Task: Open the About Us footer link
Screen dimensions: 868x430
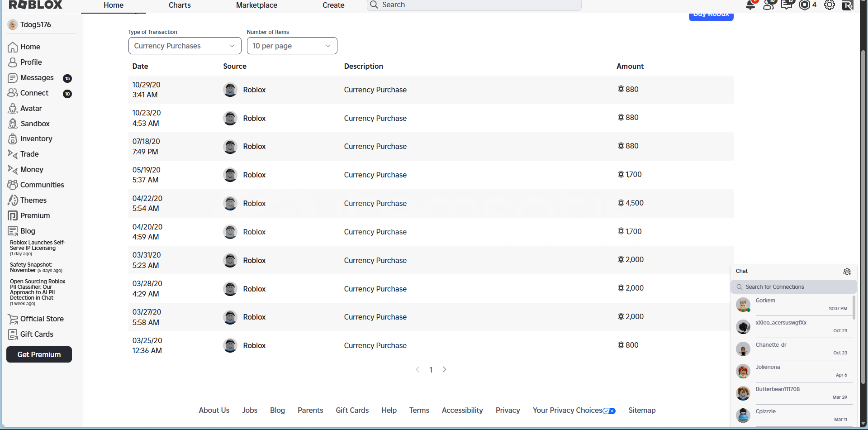Action: [x=214, y=410]
